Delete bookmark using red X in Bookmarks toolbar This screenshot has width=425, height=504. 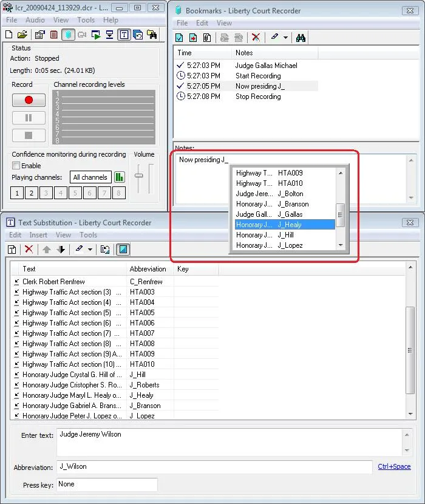[x=256, y=37]
